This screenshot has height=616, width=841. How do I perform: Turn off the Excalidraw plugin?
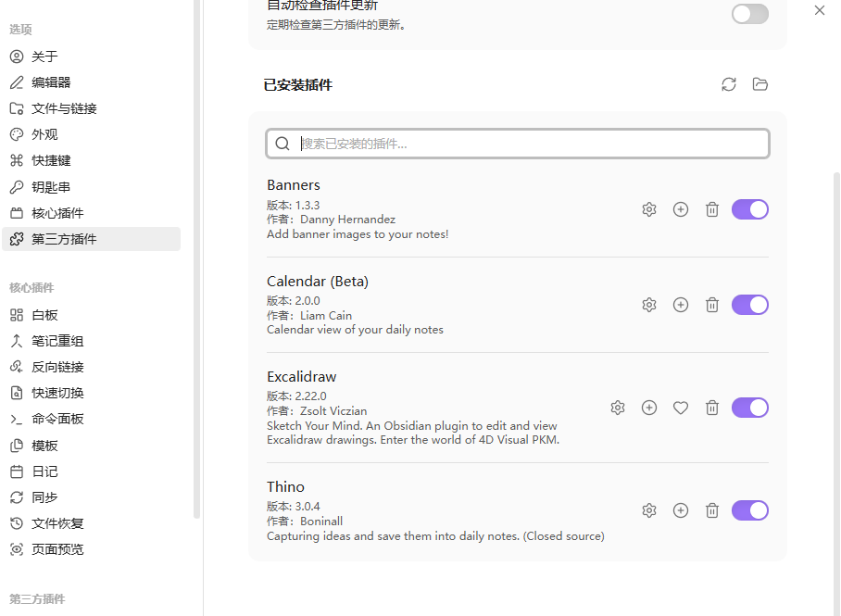pyautogui.click(x=750, y=408)
